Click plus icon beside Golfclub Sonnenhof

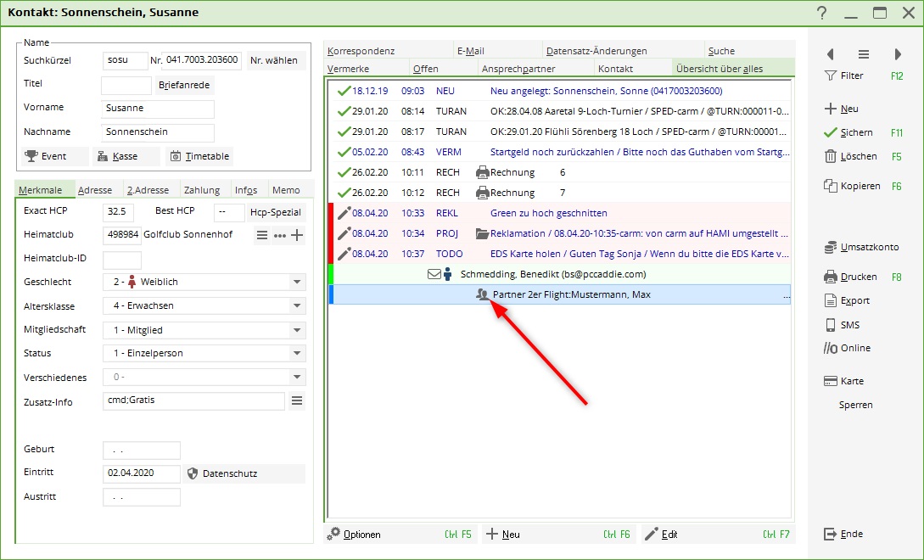coord(297,235)
